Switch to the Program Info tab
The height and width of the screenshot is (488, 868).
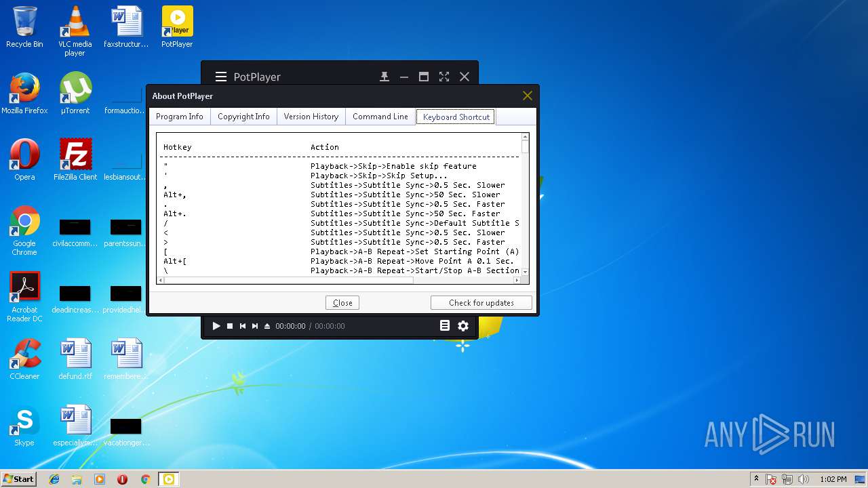180,117
